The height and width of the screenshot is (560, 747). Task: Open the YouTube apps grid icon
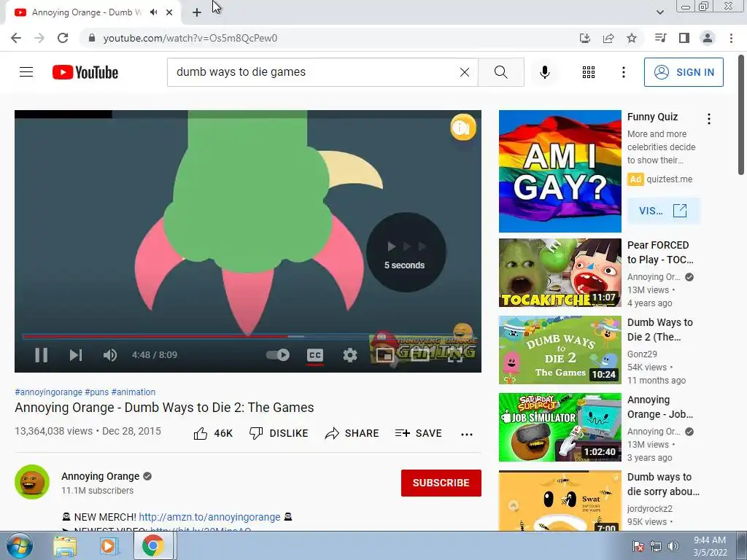tap(589, 72)
